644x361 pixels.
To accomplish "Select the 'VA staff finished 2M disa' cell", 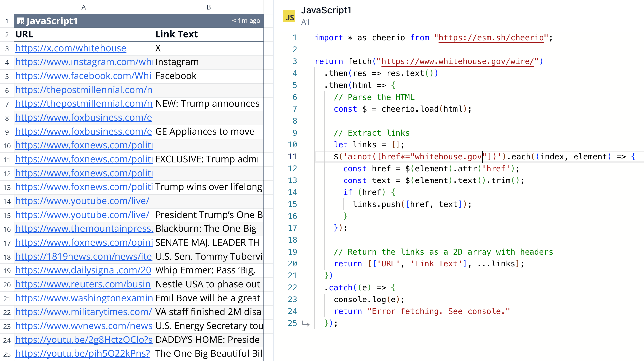I will click(209, 312).
